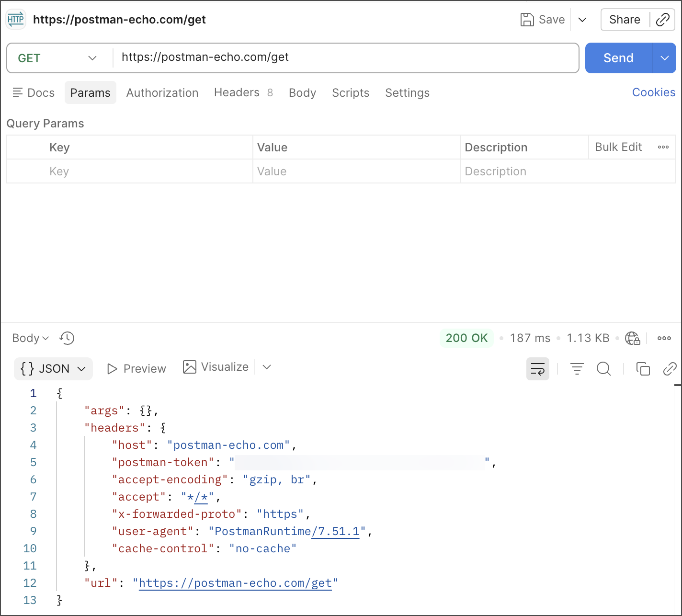
Task: Click the 200 OK status badge
Action: click(466, 338)
